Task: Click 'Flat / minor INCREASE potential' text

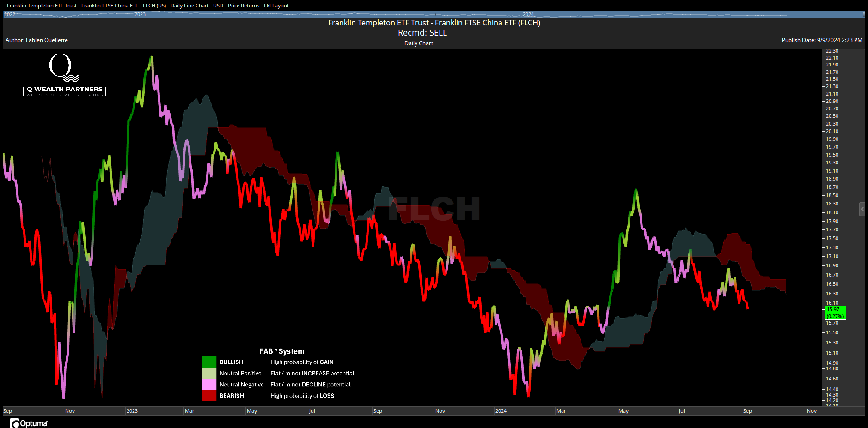Action: click(312, 373)
